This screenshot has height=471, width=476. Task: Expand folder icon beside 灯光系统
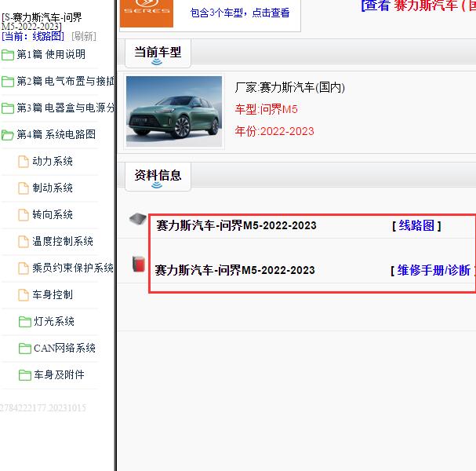tap(24, 322)
